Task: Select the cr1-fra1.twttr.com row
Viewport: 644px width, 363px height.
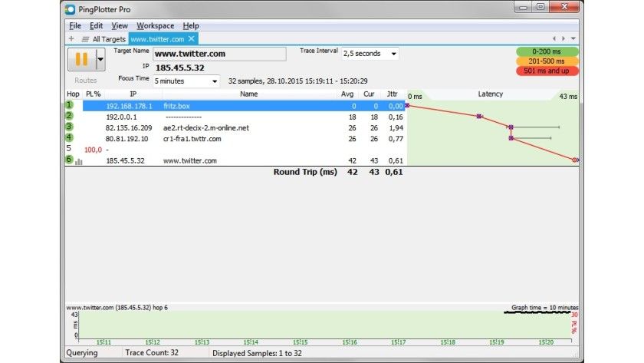Action: point(235,139)
